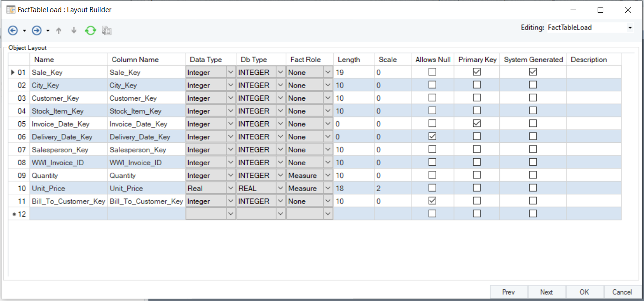This screenshot has height=301, width=644.
Task: Toggle Allows Null for Delivery_Date_Key
Action: pyautogui.click(x=432, y=137)
